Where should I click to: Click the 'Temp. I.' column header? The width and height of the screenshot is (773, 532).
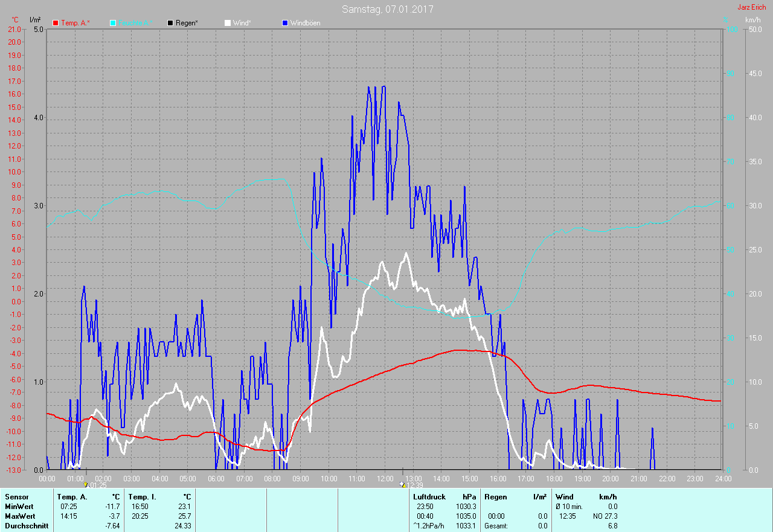pos(140,496)
